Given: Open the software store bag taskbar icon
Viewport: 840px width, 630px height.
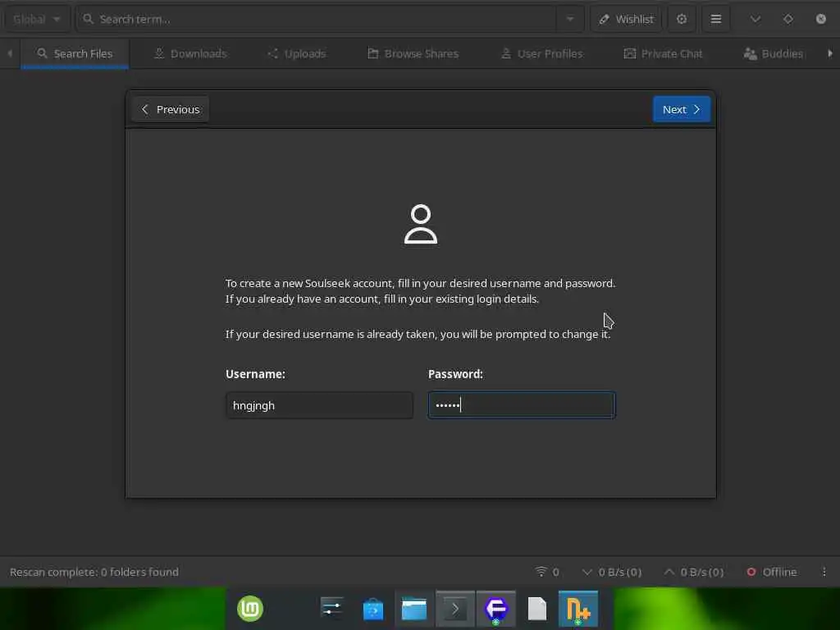Looking at the screenshot, I should point(373,609).
